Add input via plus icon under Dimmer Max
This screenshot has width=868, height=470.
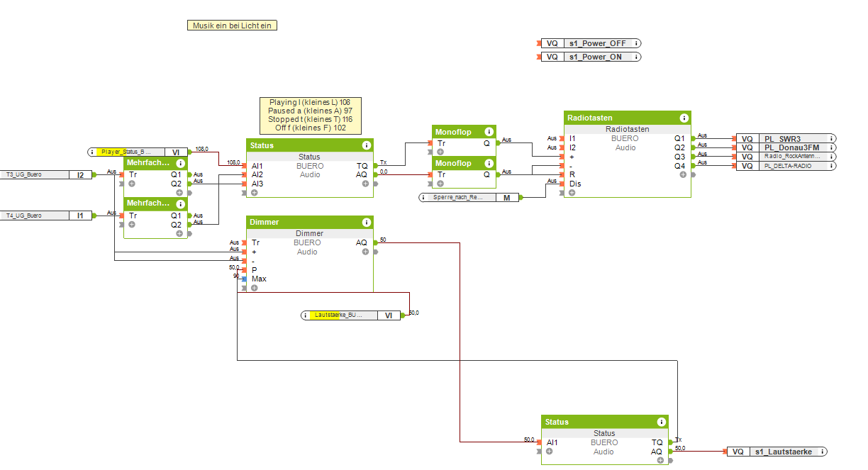(x=255, y=288)
